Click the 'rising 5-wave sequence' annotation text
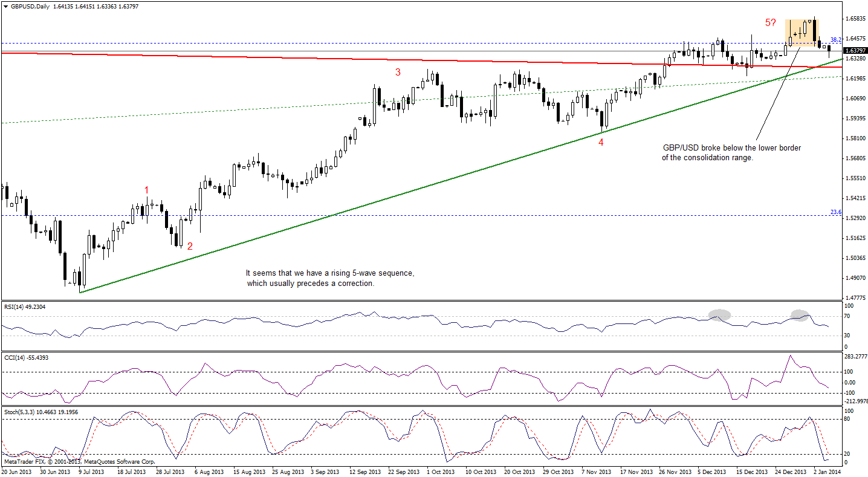The width and height of the screenshot is (868, 477). click(x=330, y=278)
